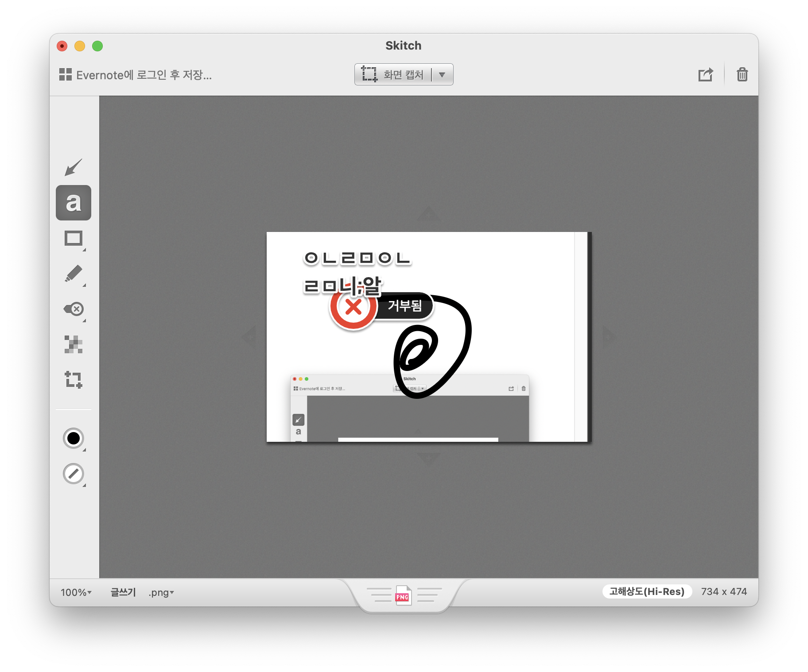Click the PNG file drag tab

tap(404, 595)
